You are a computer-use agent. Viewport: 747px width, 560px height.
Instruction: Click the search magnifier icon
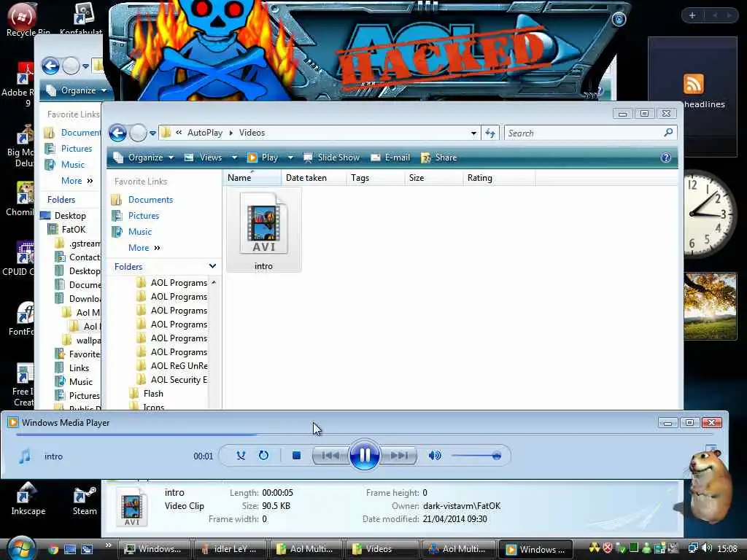click(668, 133)
